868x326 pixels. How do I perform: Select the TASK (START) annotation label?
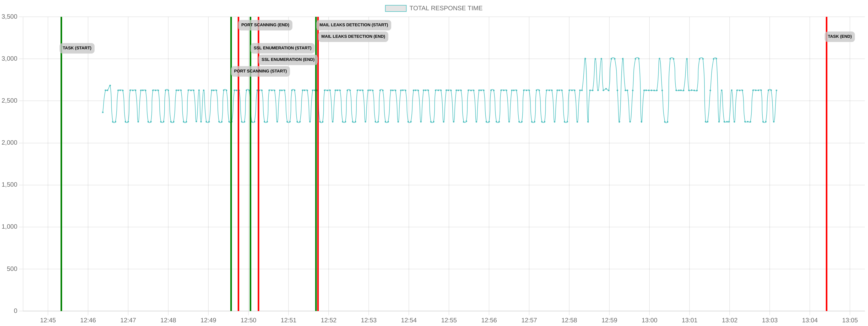pos(77,48)
